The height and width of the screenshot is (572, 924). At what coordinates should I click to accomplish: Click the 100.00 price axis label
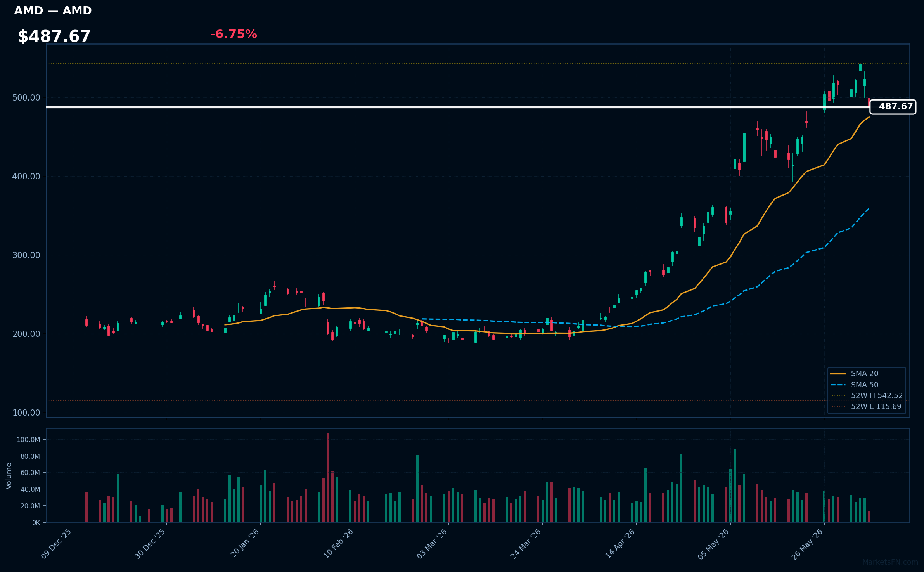(26, 413)
